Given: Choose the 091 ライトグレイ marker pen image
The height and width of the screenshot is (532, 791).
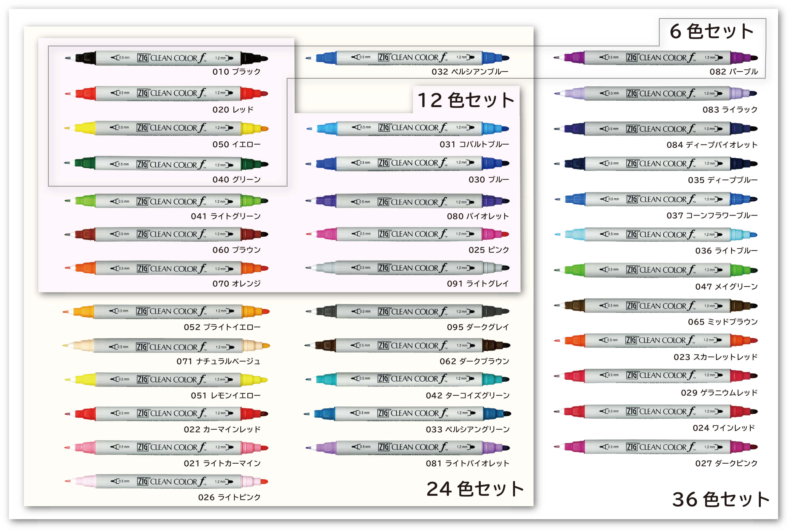Looking at the screenshot, I should pyautogui.click(x=407, y=268).
